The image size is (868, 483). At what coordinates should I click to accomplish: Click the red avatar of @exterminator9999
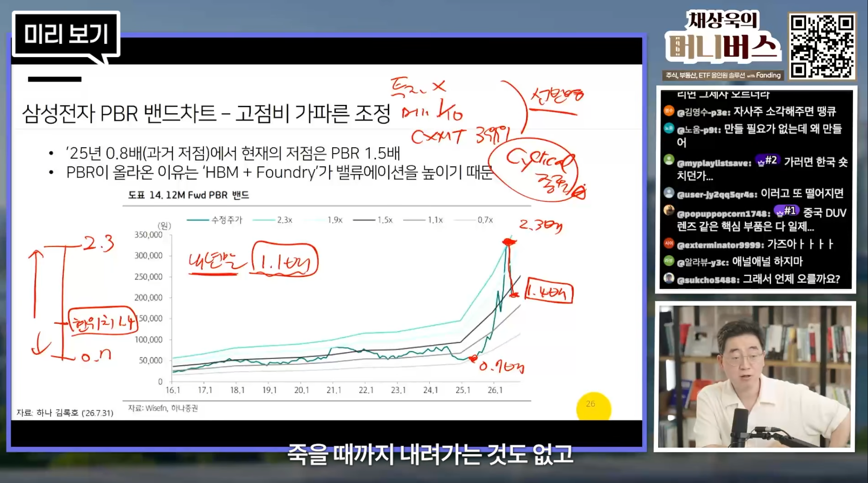(x=669, y=243)
